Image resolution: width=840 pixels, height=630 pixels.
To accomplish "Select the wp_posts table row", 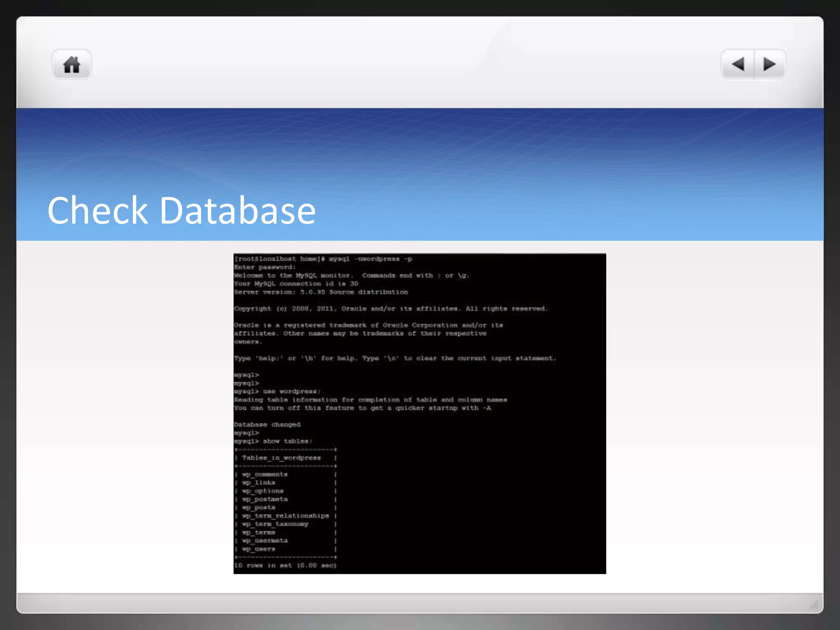I will tap(286, 507).
